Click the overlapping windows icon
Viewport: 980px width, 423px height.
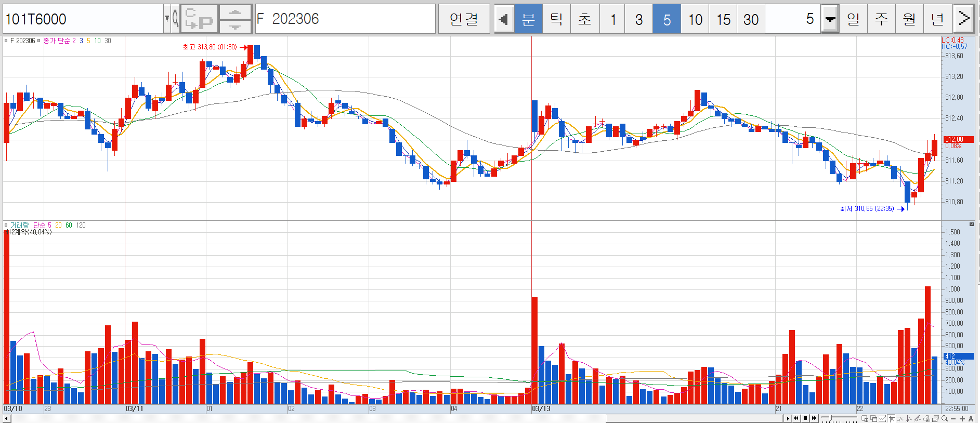coord(874,418)
